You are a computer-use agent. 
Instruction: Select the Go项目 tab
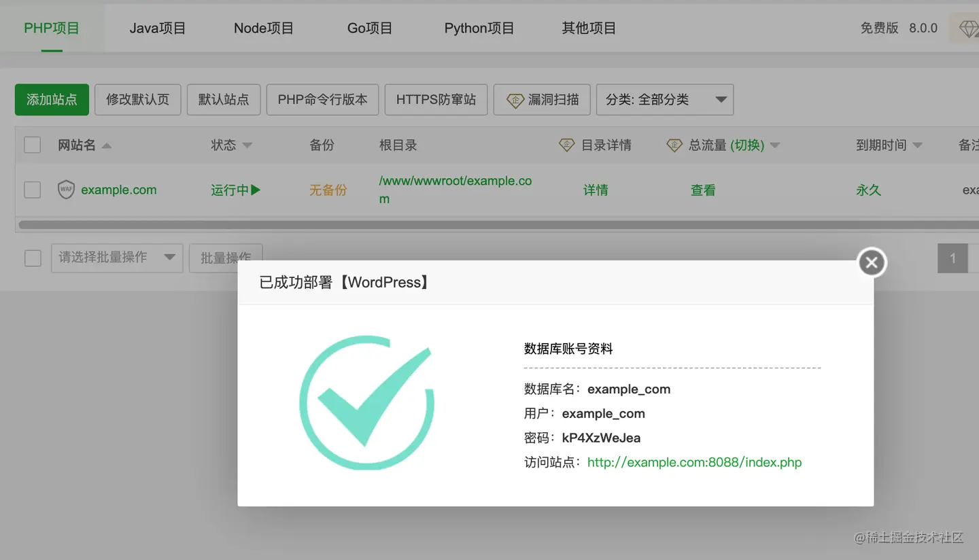pyautogui.click(x=370, y=29)
